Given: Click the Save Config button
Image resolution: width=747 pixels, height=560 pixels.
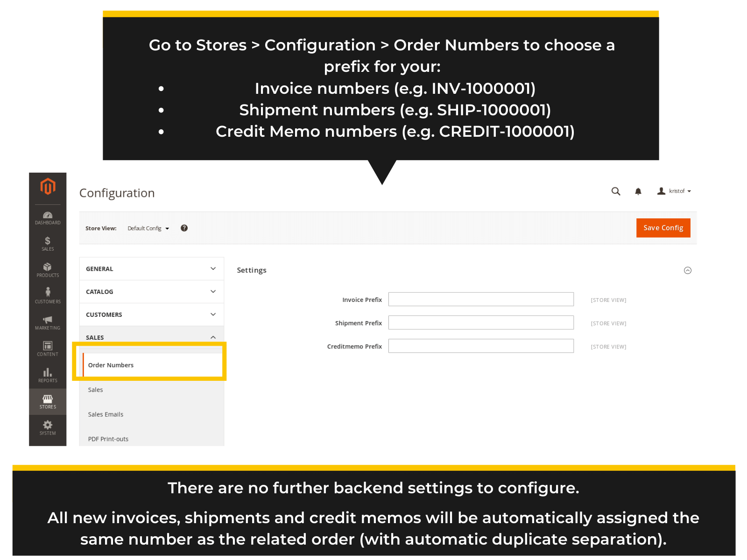Looking at the screenshot, I should click(663, 228).
